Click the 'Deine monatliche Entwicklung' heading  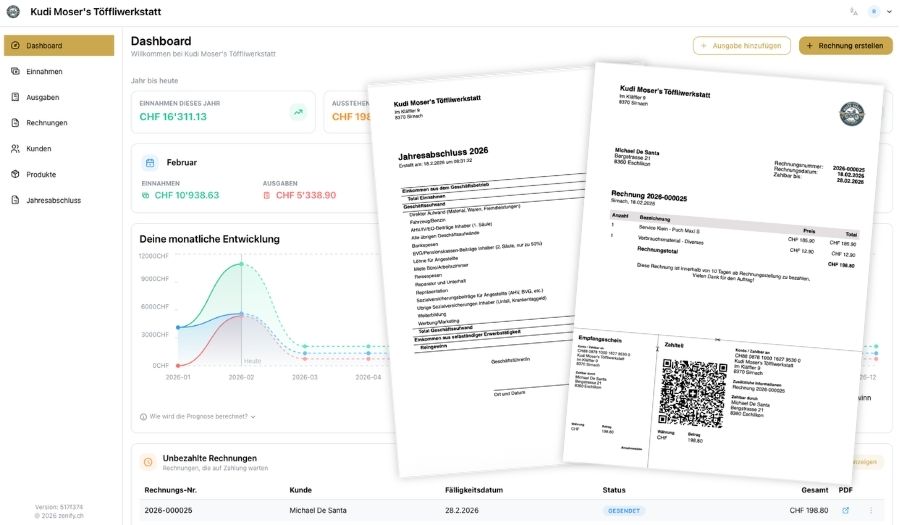point(210,239)
